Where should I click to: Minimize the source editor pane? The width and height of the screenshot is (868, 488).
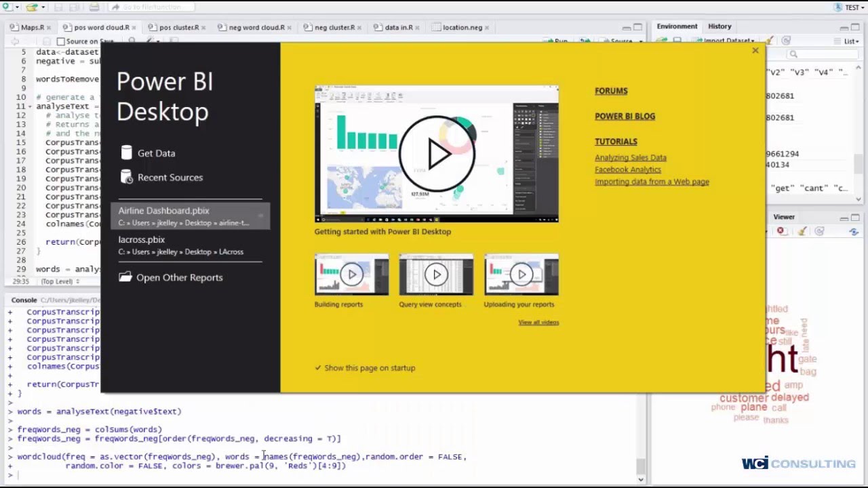627,28
